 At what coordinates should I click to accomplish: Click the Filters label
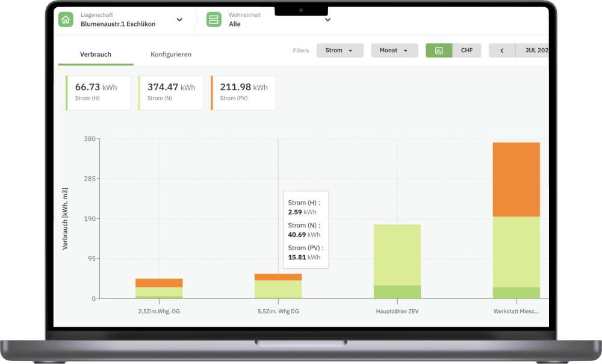[x=300, y=51]
